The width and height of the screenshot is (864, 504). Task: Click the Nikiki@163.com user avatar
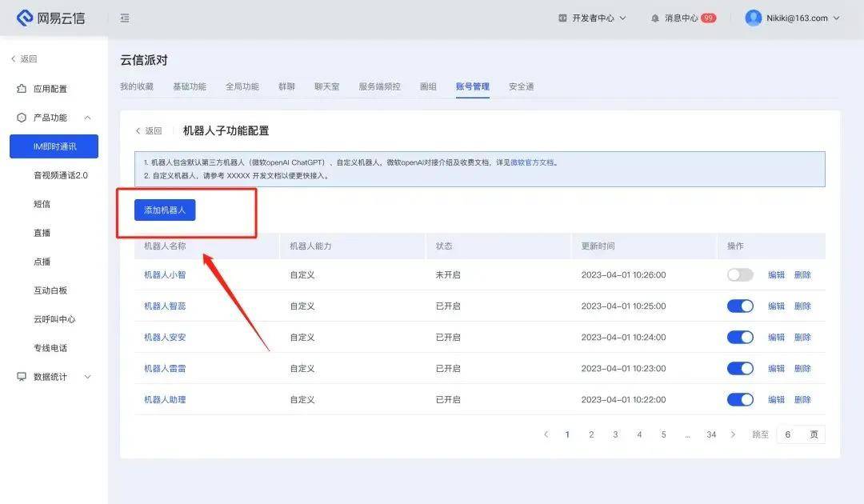point(753,17)
